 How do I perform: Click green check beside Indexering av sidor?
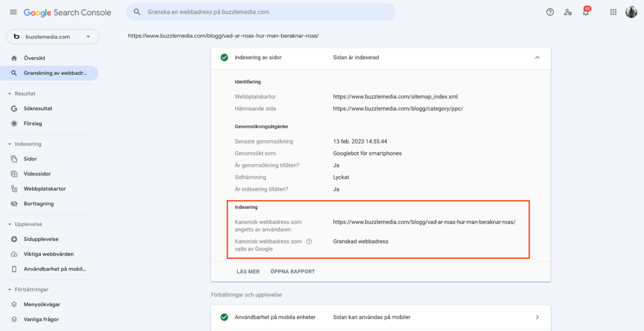(x=225, y=57)
